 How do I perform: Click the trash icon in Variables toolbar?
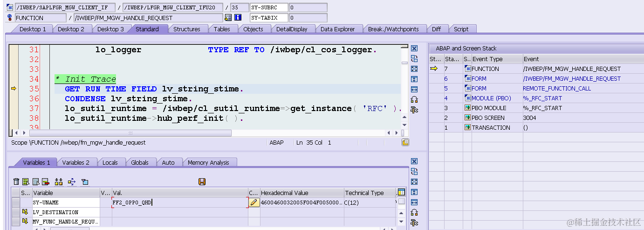(x=16, y=181)
